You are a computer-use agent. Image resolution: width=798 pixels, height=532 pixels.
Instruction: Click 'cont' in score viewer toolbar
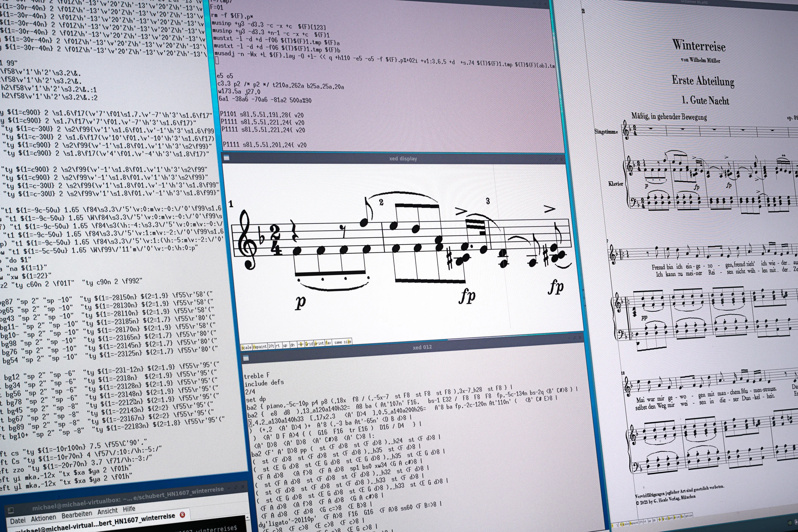click(x=671, y=518)
